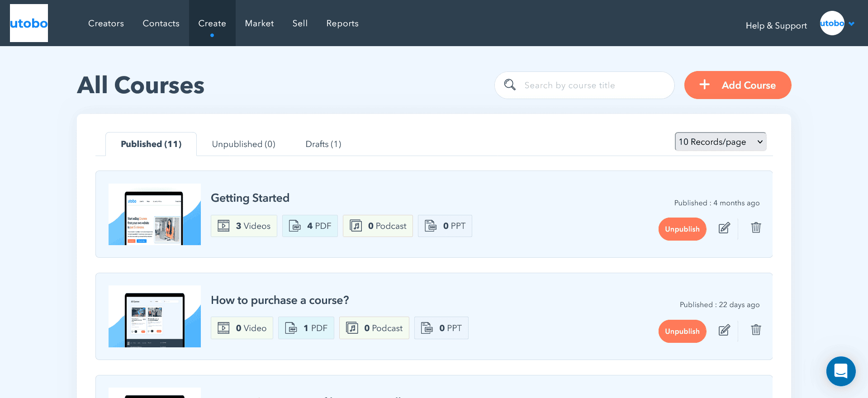The height and width of the screenshot is (398, 868).
Task: Edit How to purchase a course?
Action: (x=724, y=330)
